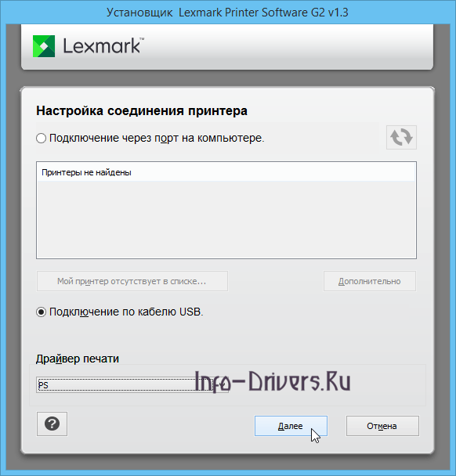
Task: Click the PS driver combo box arrow
Action: 222,385
